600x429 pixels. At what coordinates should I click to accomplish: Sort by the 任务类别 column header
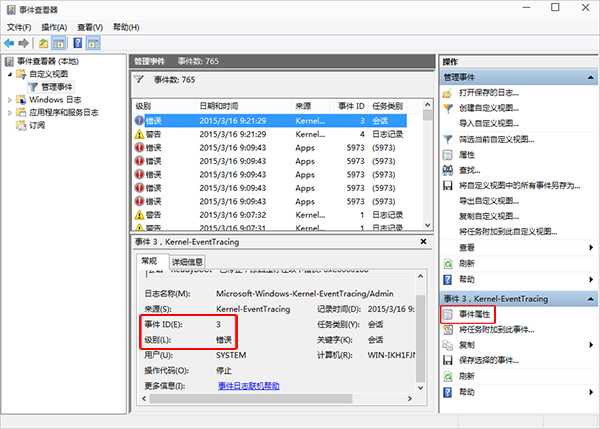[388, 106]
